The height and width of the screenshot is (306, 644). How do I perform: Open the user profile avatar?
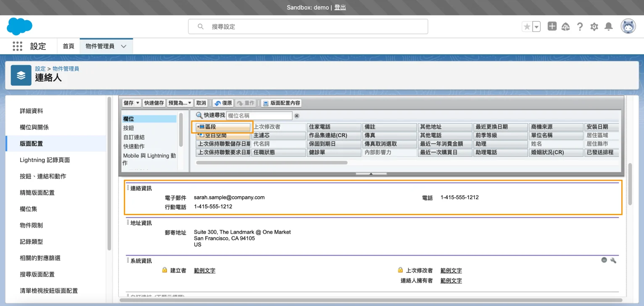[x=628, y=26]
